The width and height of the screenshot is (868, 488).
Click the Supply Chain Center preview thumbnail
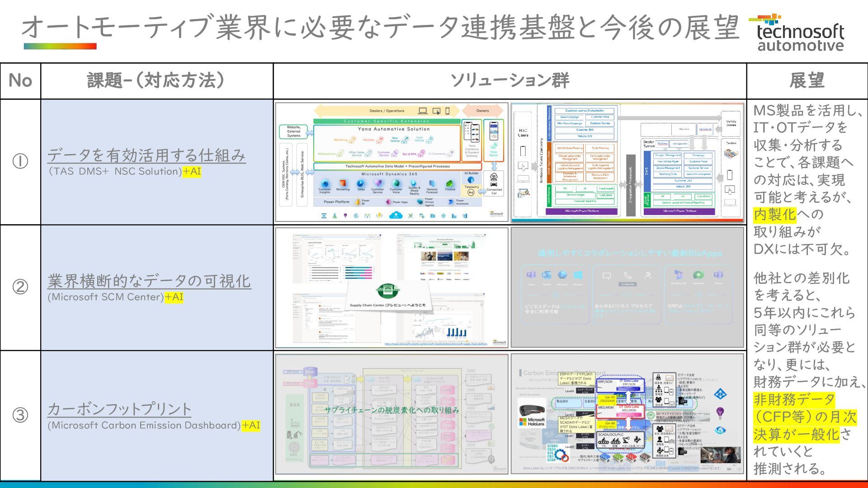[392, 287]
